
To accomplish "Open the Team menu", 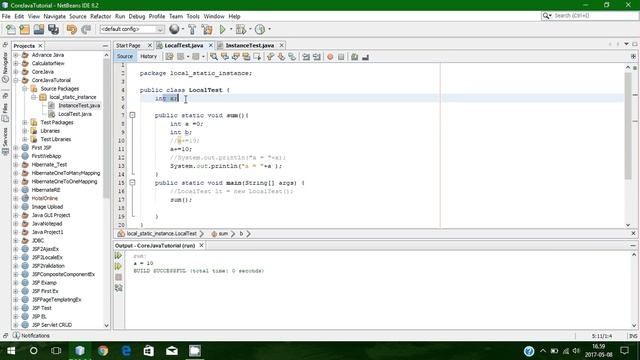I will click(x=176, y=16).
